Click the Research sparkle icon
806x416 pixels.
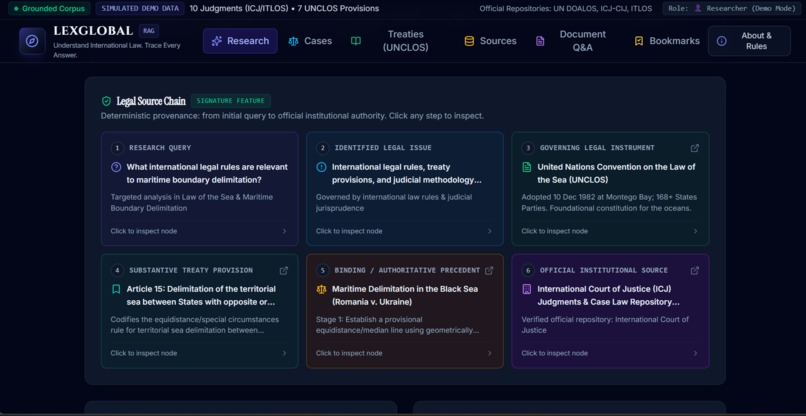point(217,41)
